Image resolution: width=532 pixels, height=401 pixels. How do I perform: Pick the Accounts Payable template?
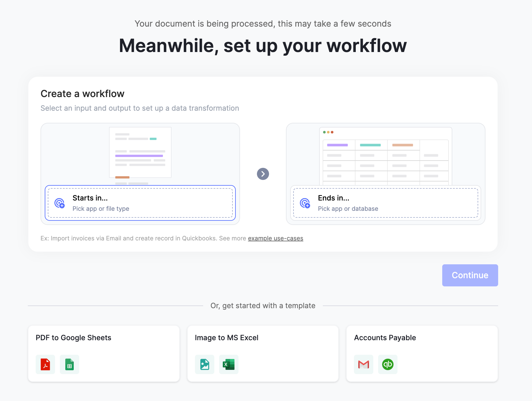(x=422, y=338)
